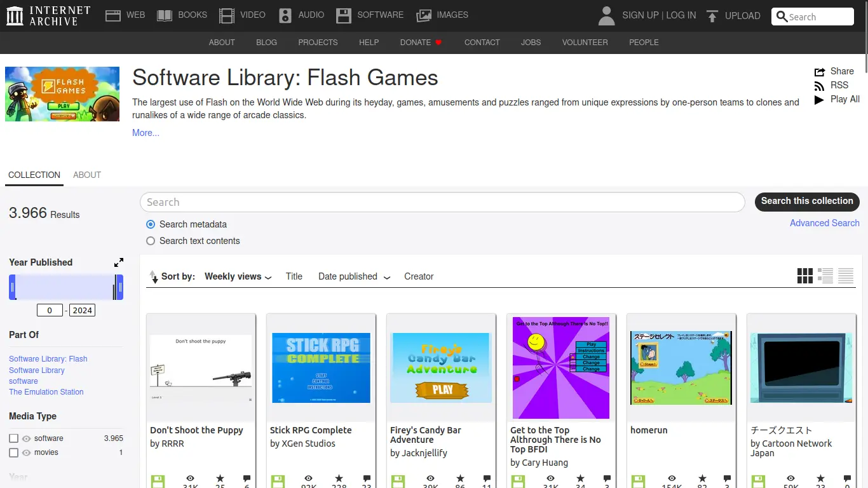Click the Share icon
The image size is (868, 488).
click(820, 72)
